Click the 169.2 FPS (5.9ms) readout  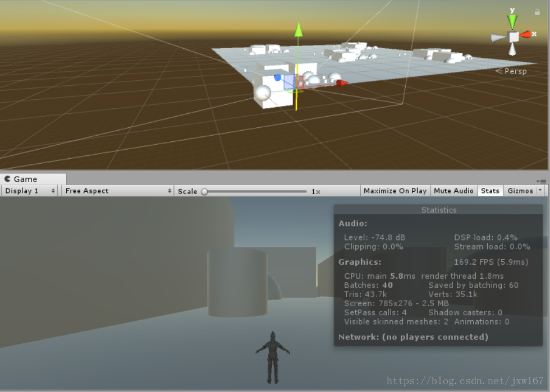(491, 262)
